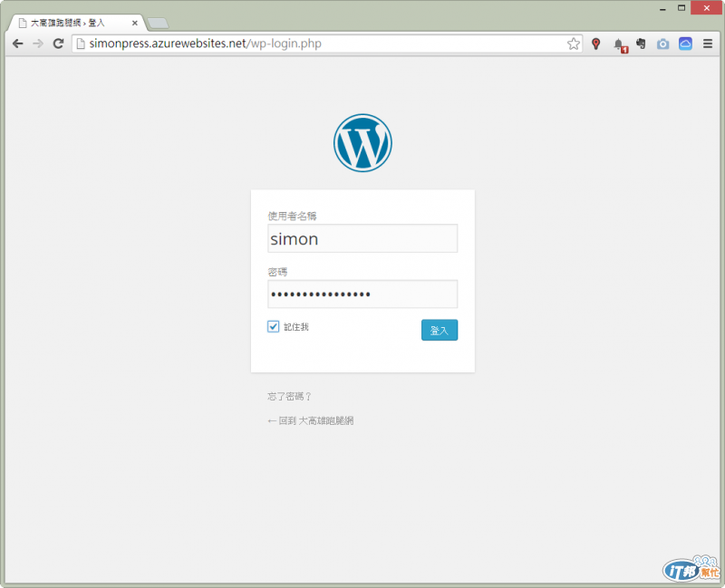Click the browser forward arrow
The image size is (725, 588).
(38, 43)
